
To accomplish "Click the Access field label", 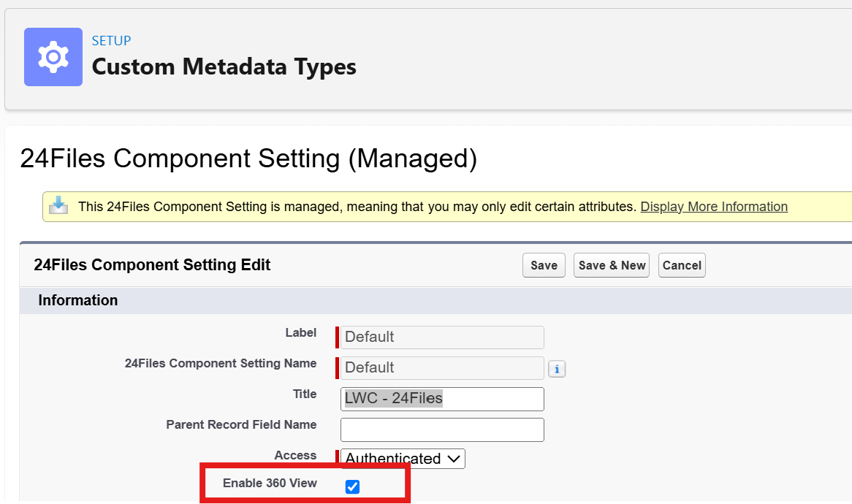I will 295,455.
